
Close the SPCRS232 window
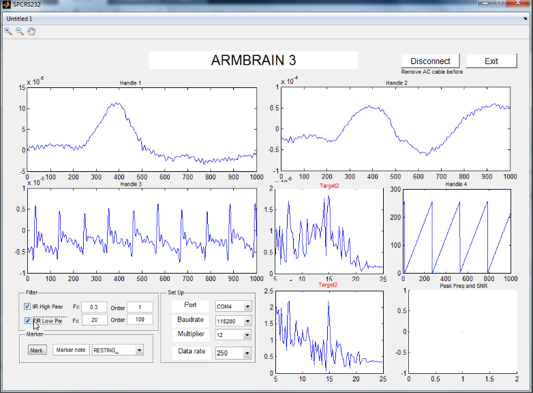(x=518, y=3)
